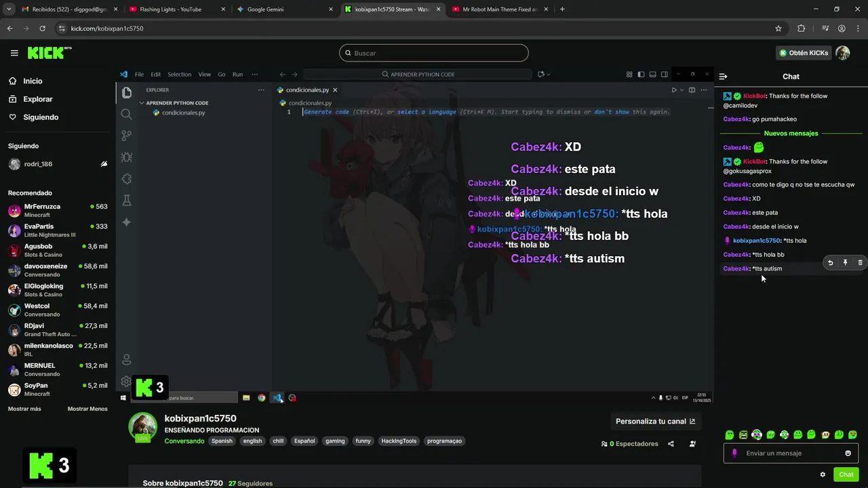This screenshot has height=488, width=868.
Task: Open a new browser tab
Action: [x=562, y=9]
